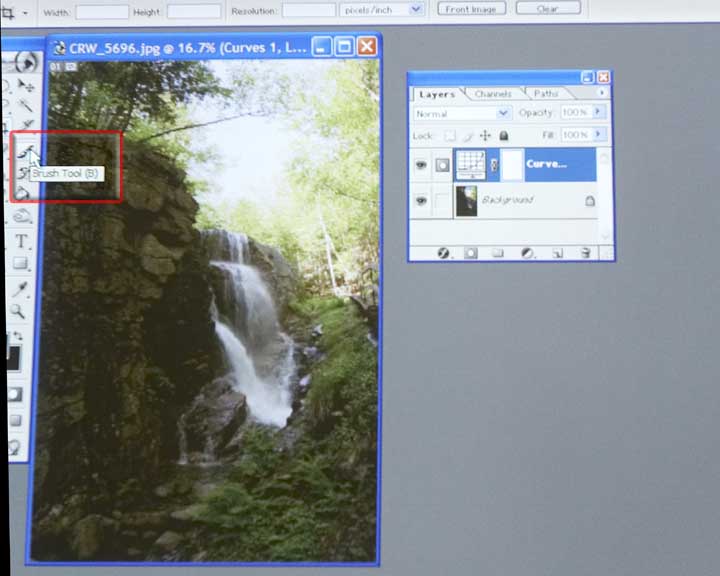Select the Type tool
This screenshot has width=720, height=576.
(21, 241)
